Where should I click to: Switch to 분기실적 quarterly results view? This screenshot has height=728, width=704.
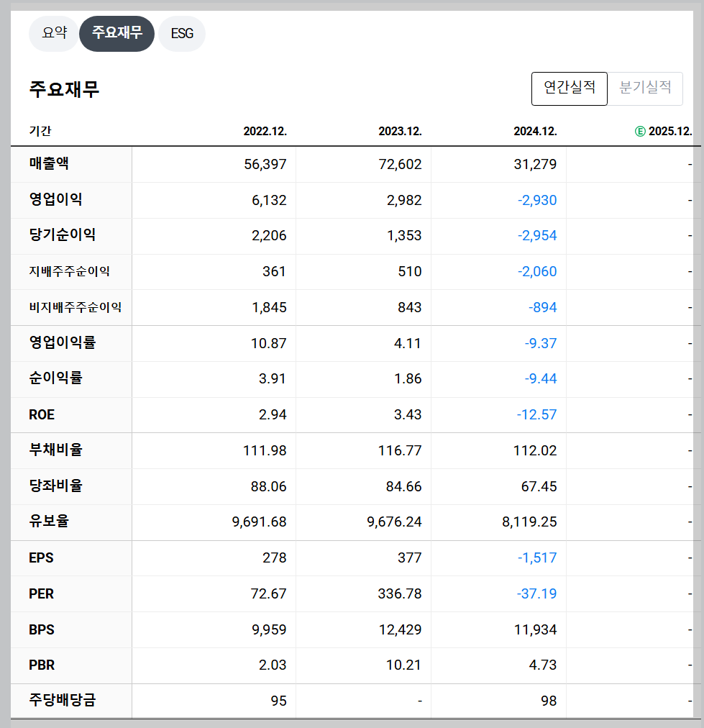pos(646,88)
